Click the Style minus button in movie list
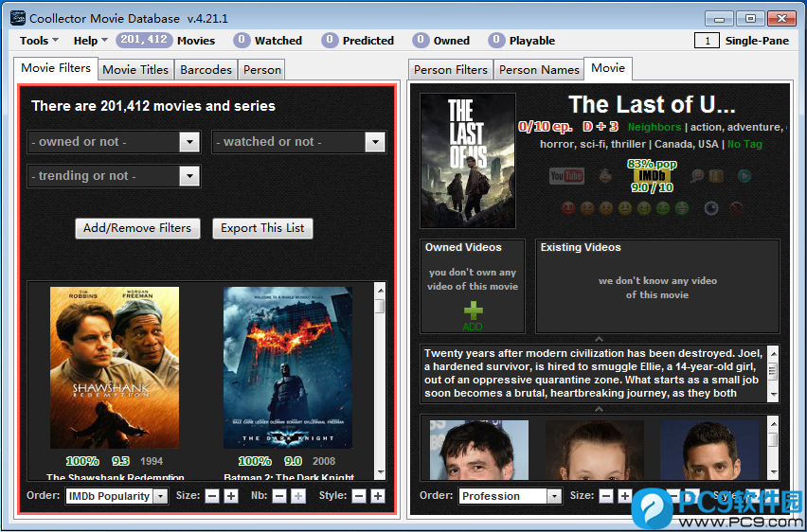This screenshot has height=532, width=807. pyautogui.click(x=359, y=496)
